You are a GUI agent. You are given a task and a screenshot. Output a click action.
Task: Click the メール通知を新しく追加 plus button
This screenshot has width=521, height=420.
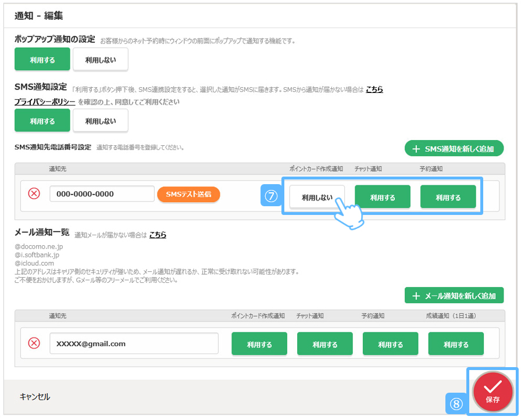point(454,296)
